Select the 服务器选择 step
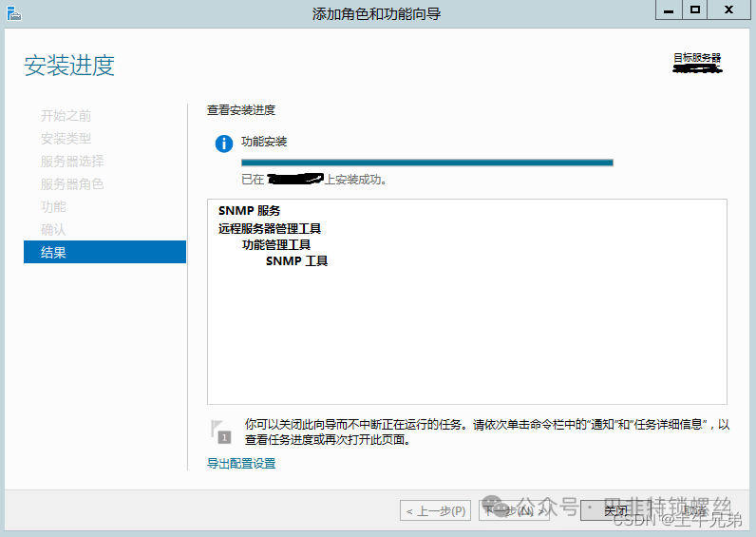The height and width of the screenshot is (537, 756). coord(72,162)
